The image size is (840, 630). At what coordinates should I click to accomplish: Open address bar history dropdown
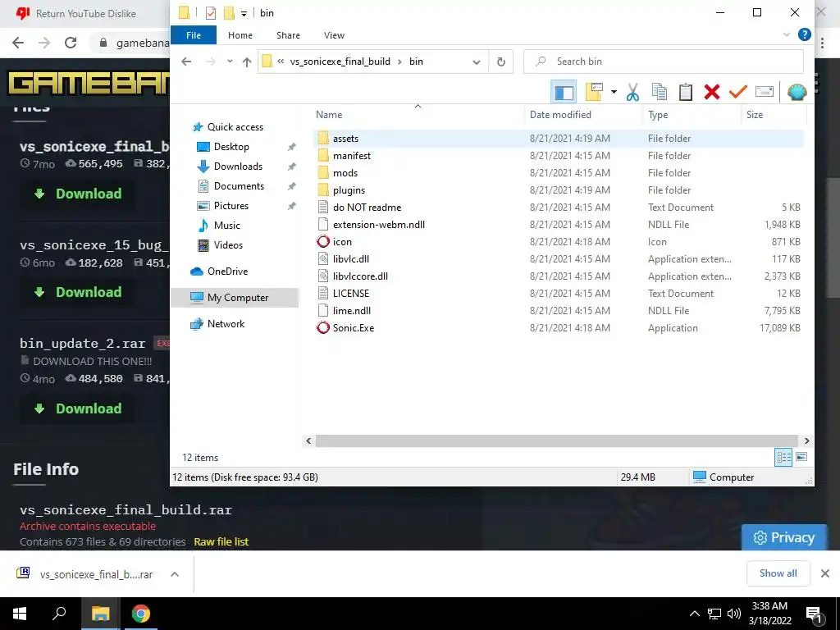pyautogui.click(x=477, y=62)
